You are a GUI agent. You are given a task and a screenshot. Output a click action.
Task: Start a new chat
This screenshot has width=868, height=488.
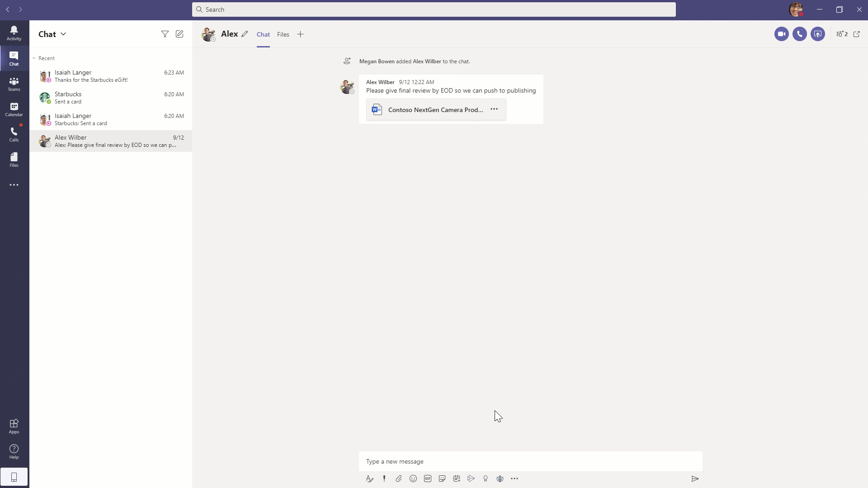[179, 34]
